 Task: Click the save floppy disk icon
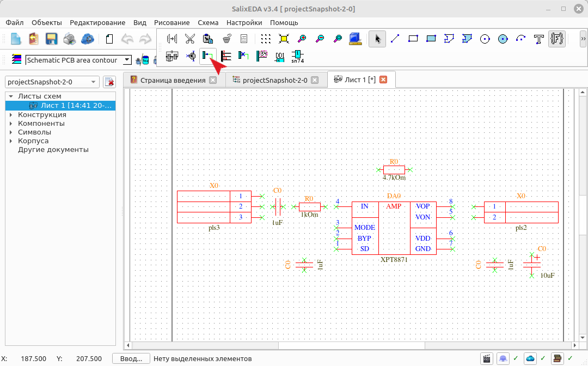[x=51, y=39]
